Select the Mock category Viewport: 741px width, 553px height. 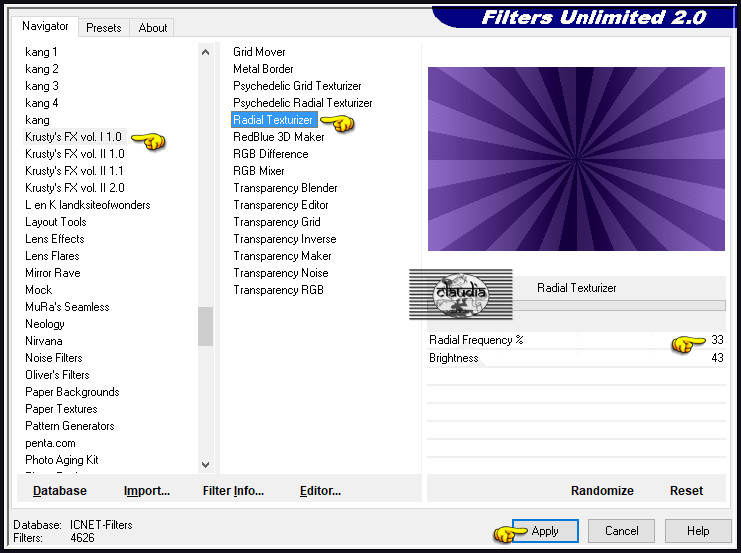[x=39, y=290]
